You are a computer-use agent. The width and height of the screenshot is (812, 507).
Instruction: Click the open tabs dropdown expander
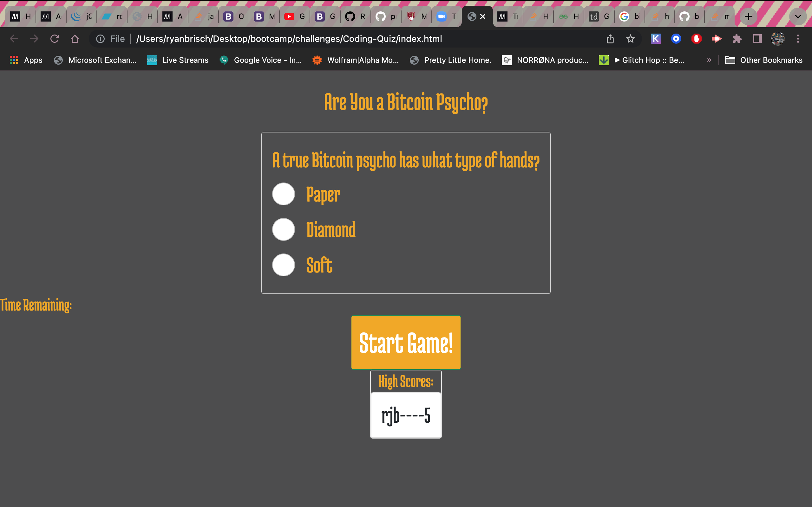(798, 16)
